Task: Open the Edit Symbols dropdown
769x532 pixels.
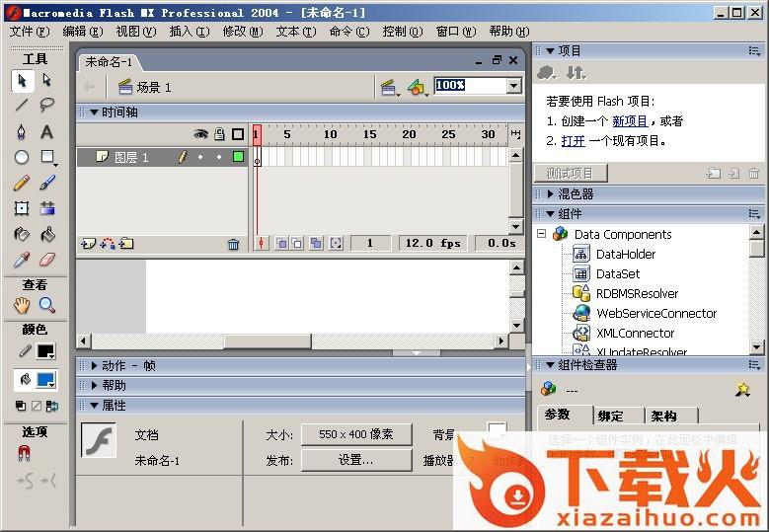Action: point(418,88)
